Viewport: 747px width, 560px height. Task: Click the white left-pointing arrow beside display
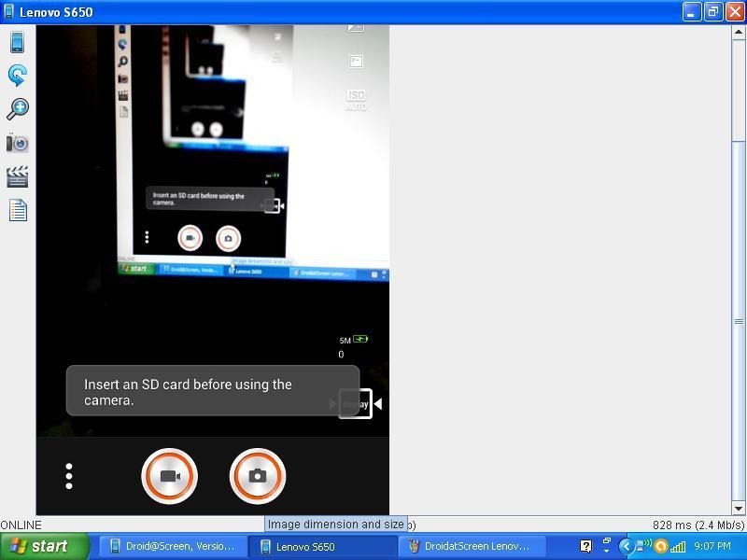378,404
